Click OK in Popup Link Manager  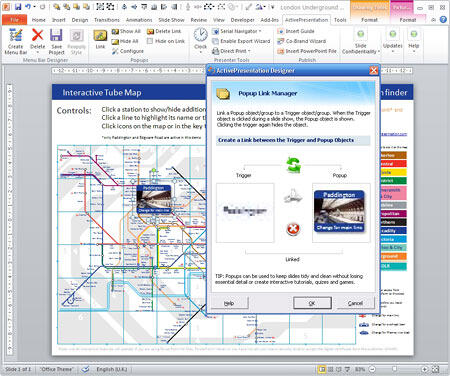[x=312, y=303]
